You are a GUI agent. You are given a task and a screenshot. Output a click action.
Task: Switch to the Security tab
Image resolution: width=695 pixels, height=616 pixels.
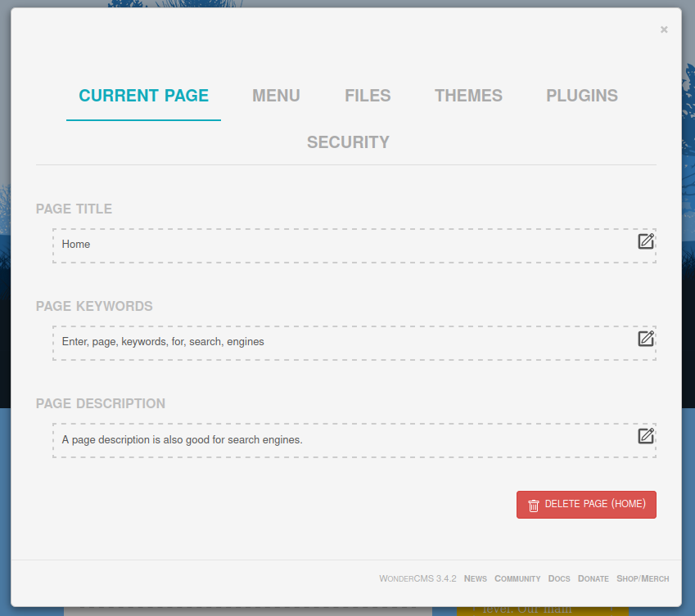pos(348,142)
